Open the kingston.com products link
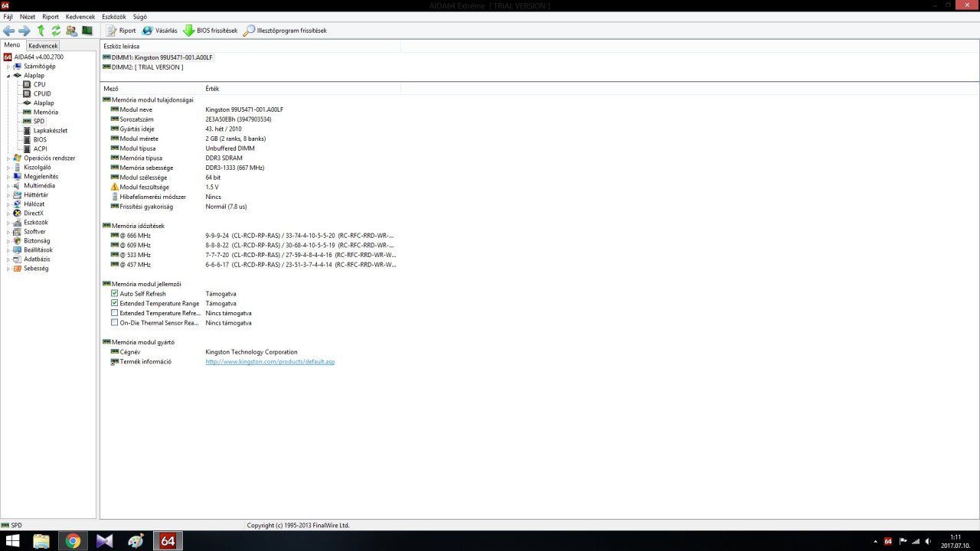The image size is (980, 551). (270, 362)
